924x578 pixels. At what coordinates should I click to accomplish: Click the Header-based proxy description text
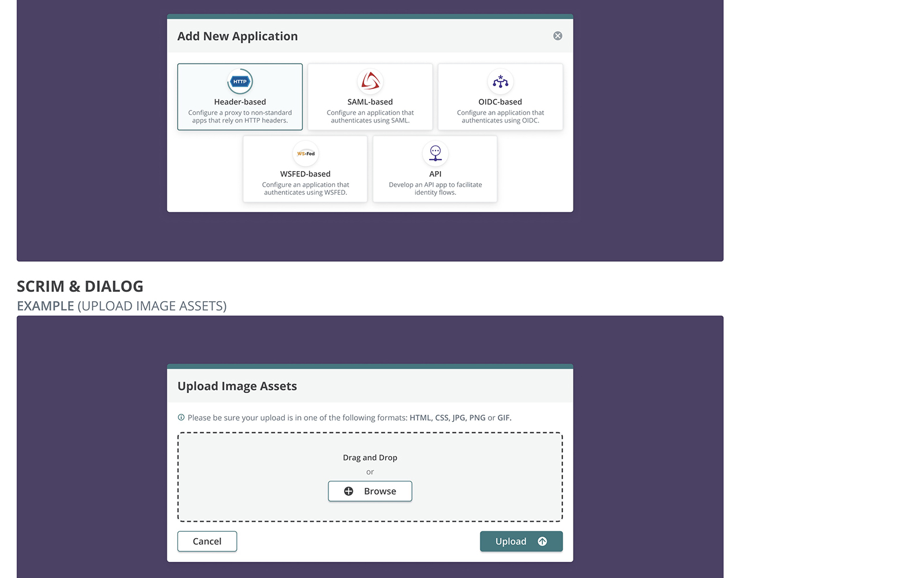coord(240,117)
